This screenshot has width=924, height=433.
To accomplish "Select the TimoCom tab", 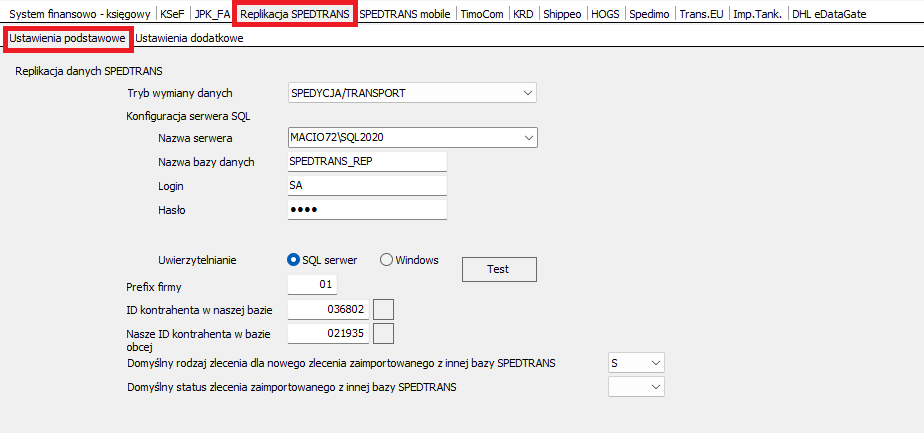I will point(482,14).
